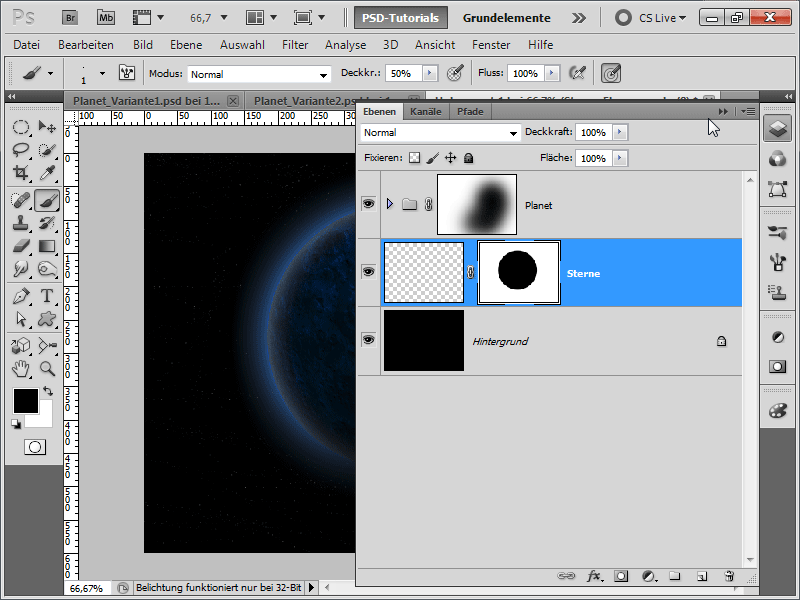Select the Gradient tool

click(47, 246)
